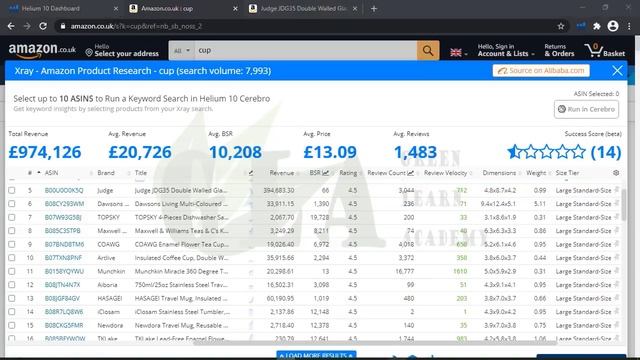Click the chart icon column header beside Title
This screenshot has height=360, width=640.
pyautogui.click(x=251, y=173)
